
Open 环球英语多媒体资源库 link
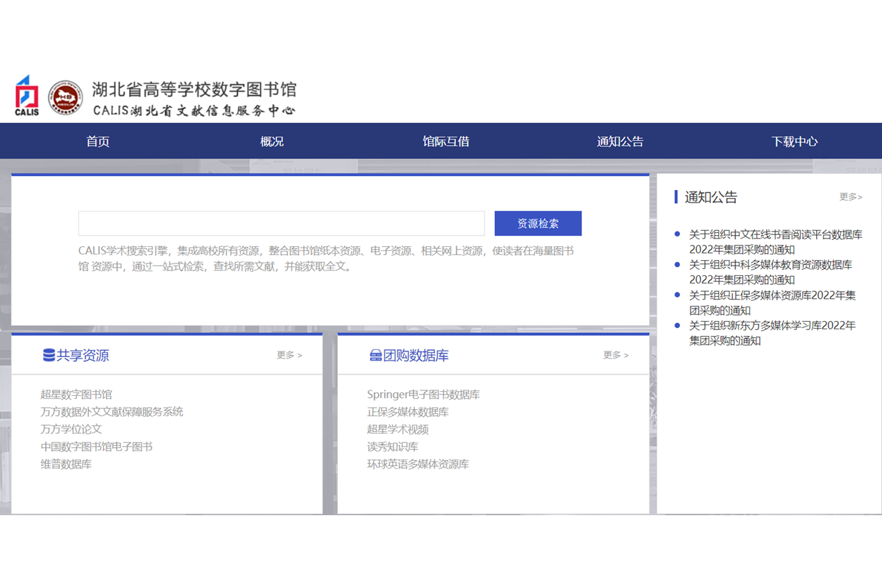[x=418, y=464]
